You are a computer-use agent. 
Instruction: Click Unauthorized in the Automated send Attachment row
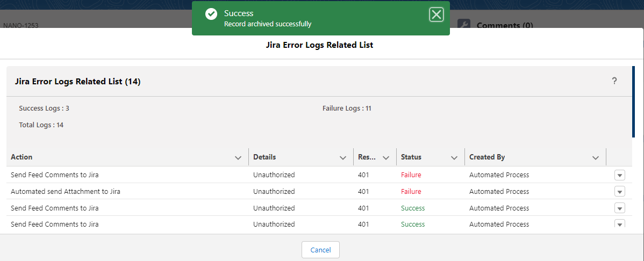pyautogui.click(x=274, y=191)
